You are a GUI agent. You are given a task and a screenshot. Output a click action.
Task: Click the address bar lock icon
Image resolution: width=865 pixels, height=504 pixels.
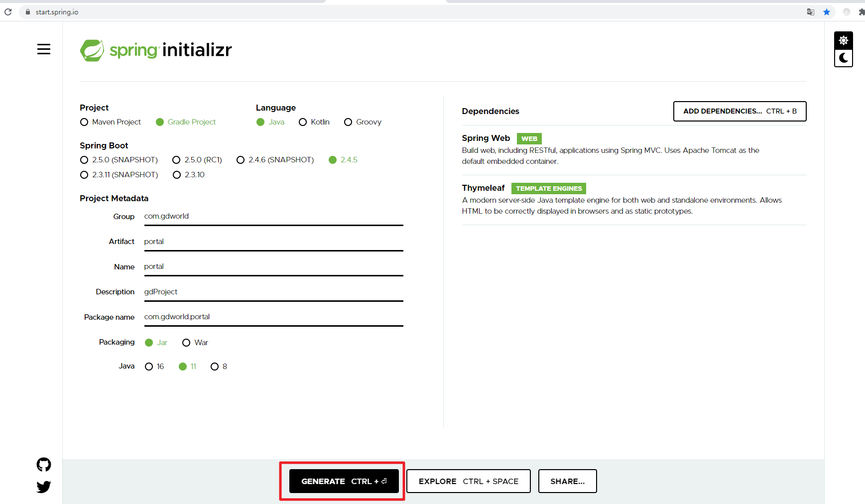(28, 12)
